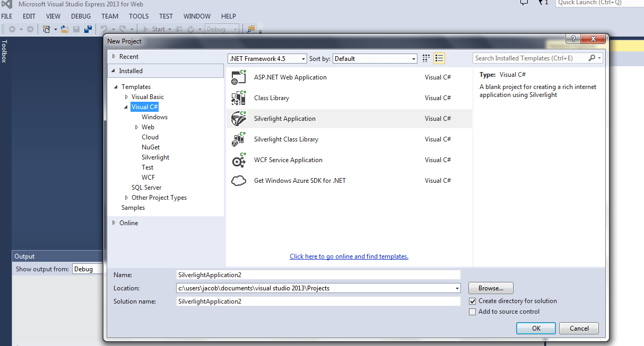The width and height of the screenshot is (644, 346).
Task: Open the TOOLS menu
Action: (139, 16)
